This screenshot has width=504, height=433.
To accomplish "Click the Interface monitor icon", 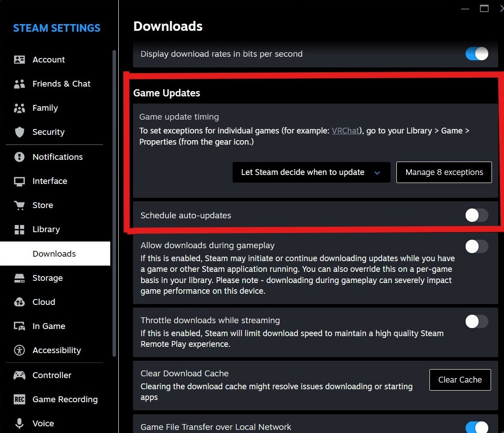I will (19, 181).
